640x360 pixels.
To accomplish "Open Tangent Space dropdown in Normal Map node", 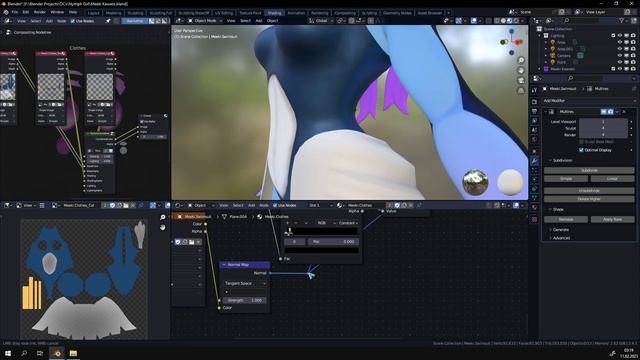I will (244, 283).
